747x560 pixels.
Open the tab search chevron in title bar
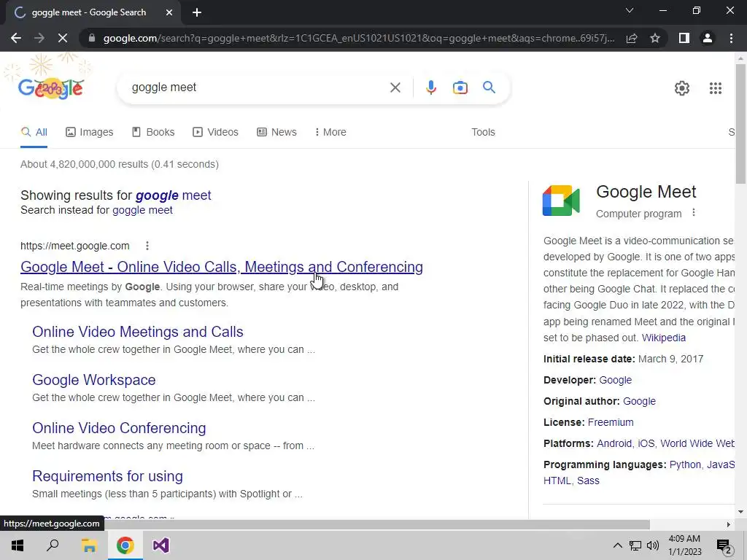[630, 10]
